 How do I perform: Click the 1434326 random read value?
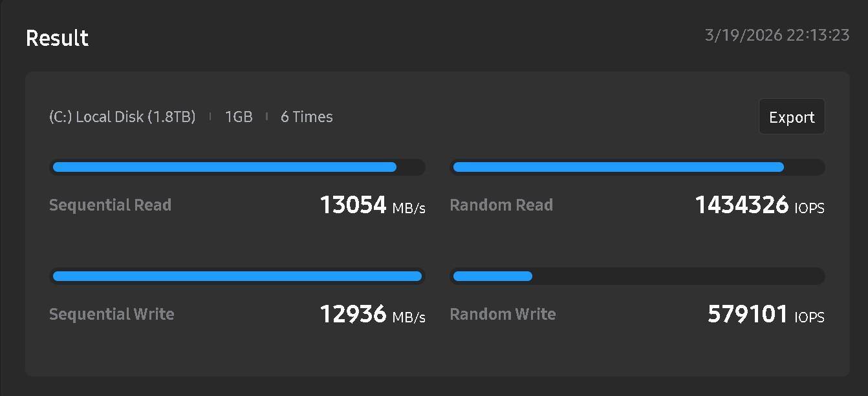click(741, 205)
